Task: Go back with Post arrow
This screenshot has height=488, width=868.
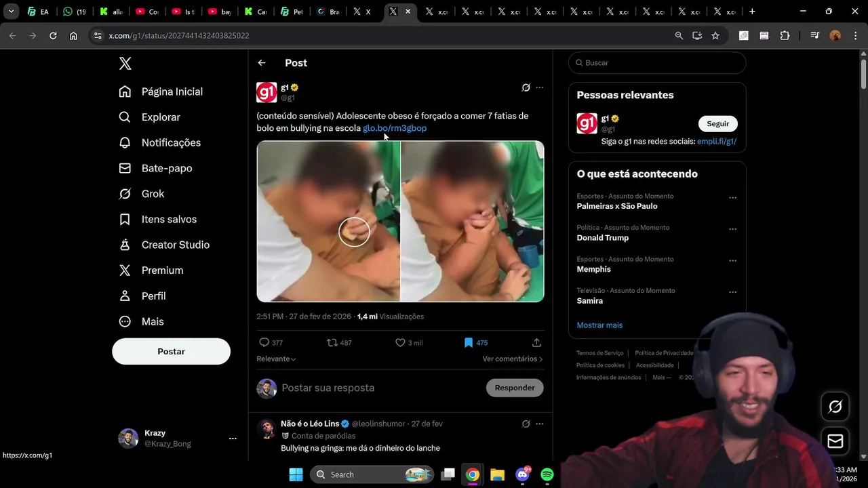Action: tap(262, 63)
